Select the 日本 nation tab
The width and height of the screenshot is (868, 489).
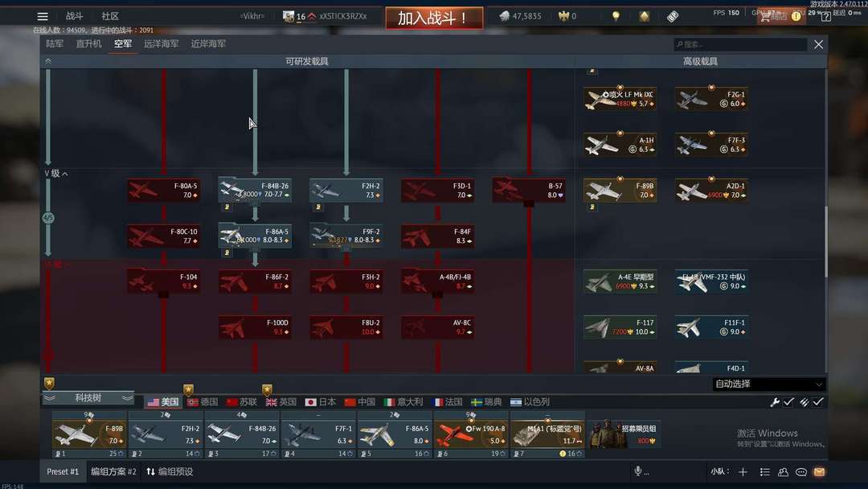point(321,402)
